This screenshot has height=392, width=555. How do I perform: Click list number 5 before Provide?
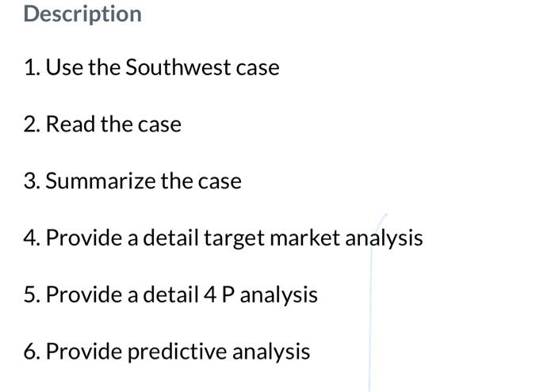(x=33, y=295)
